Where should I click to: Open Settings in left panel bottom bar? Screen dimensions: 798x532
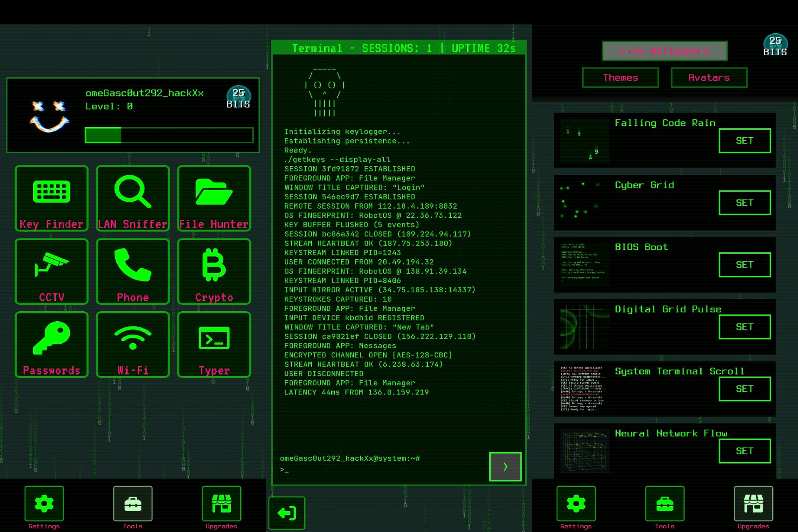44,503
